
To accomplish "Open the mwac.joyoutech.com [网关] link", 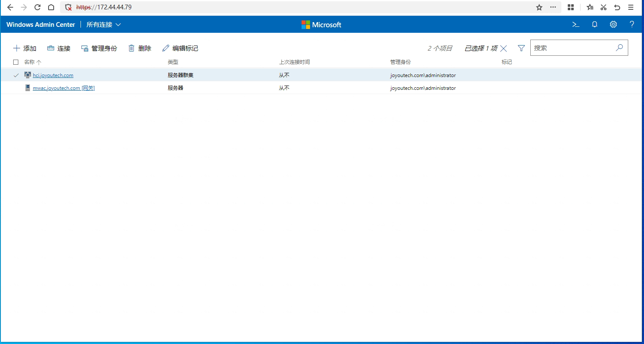I will (x=63, y=88).
